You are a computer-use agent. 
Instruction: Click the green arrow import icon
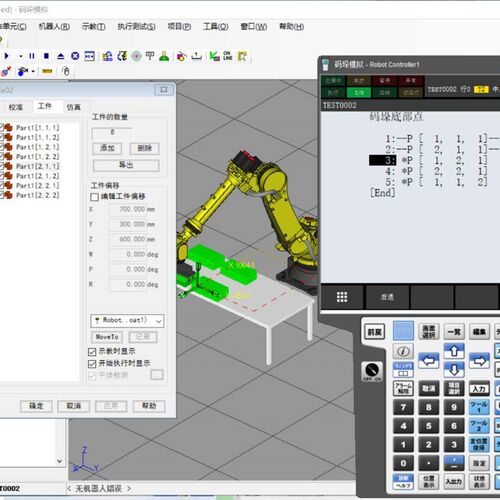tap(214, 56)
